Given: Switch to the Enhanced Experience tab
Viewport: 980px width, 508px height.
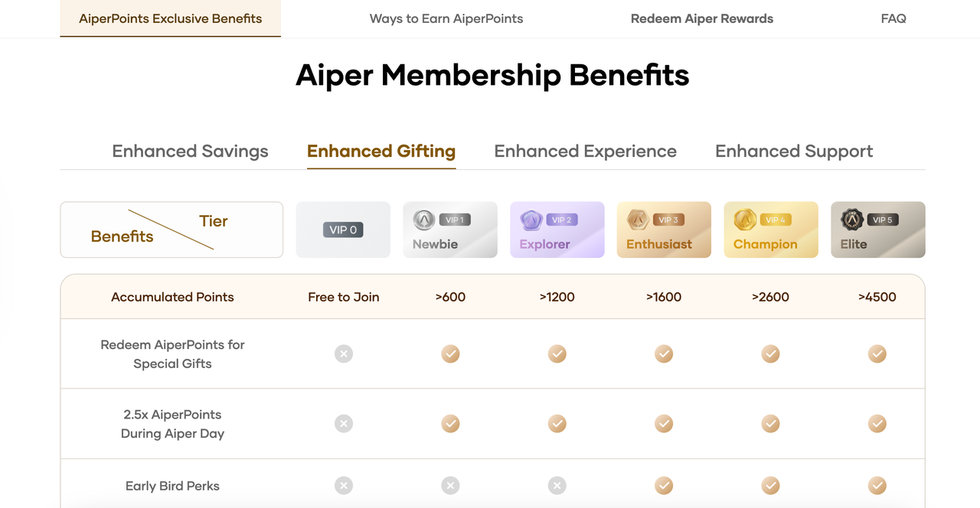Looking at the screenshot, I should click(x=586, y=151).
